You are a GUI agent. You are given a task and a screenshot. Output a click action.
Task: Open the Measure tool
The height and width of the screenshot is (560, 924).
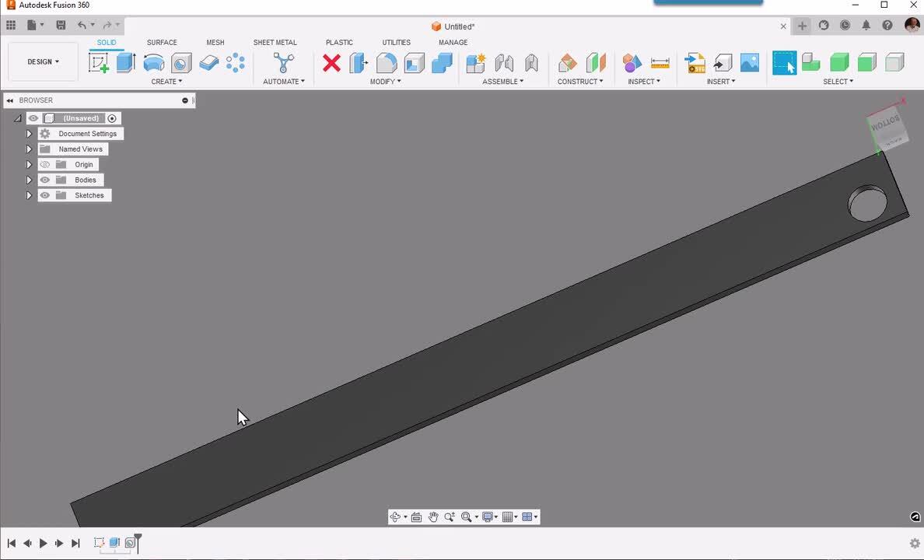coord(660,63)
